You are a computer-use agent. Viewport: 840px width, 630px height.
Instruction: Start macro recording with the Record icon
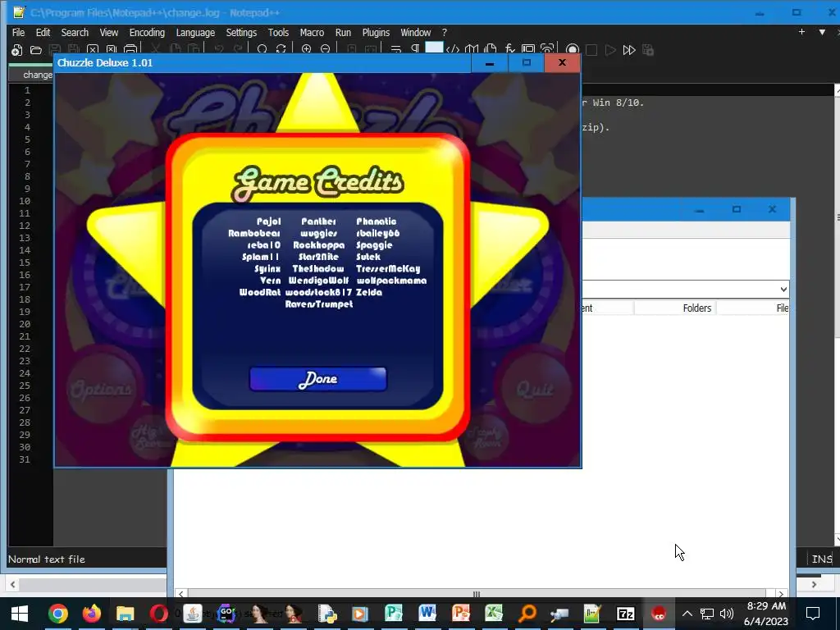(573, 50)
